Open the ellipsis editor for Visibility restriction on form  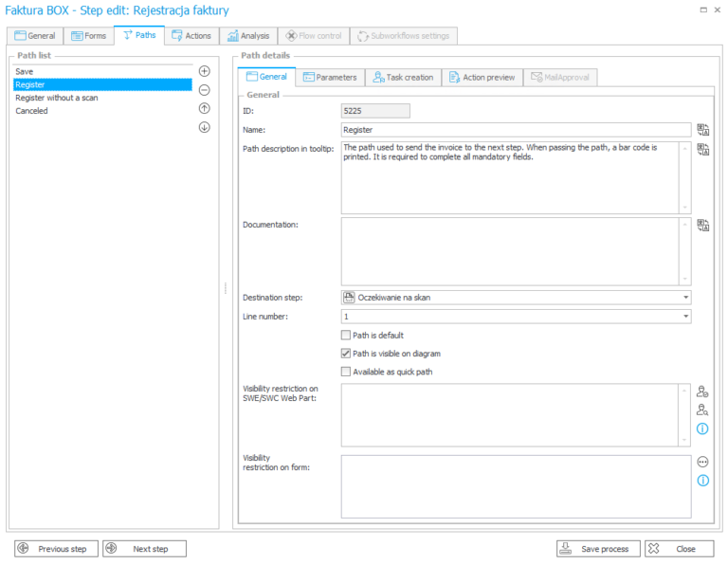coord(703,462)
